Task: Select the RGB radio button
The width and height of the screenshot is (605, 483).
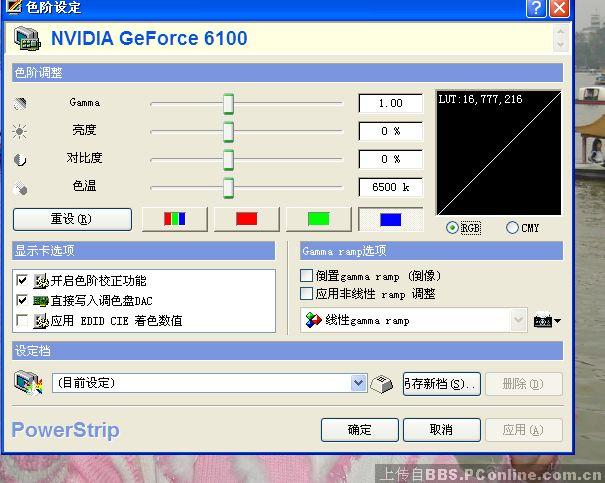Action: (x=452, y=228)
